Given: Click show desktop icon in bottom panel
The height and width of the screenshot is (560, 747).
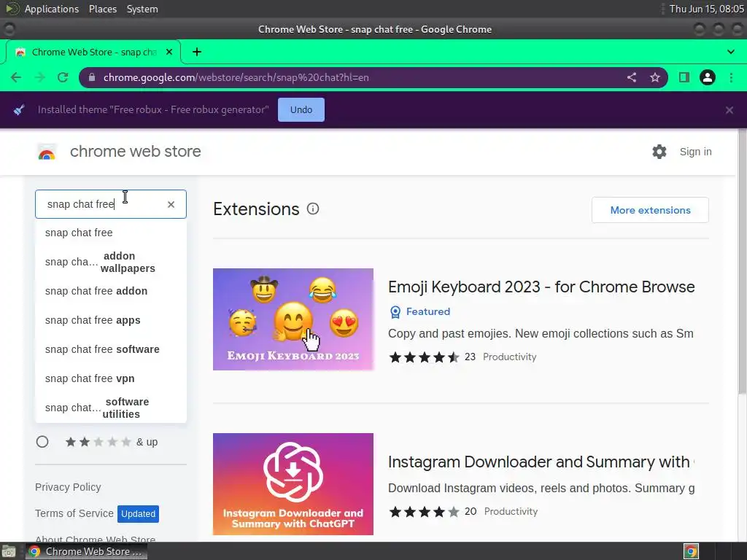Looking at the screenshot, I should click(x=9, y=551).
